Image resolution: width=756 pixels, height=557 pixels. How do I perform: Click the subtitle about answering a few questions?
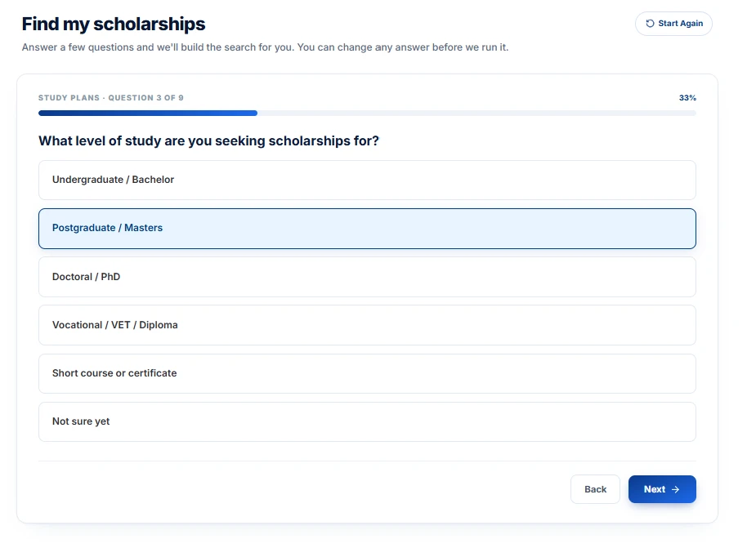tap(265, 47)
